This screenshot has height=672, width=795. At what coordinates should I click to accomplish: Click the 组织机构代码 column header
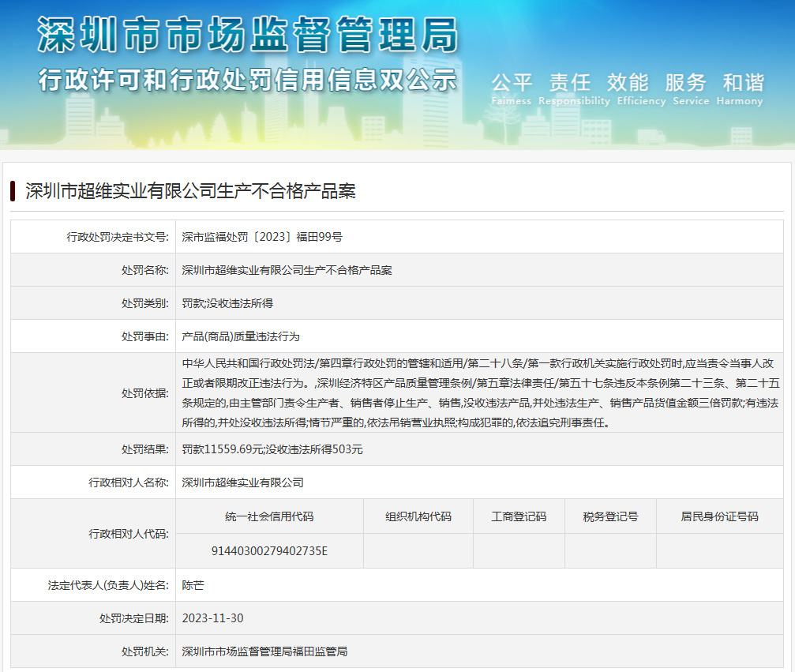click(x=418, y=516)
